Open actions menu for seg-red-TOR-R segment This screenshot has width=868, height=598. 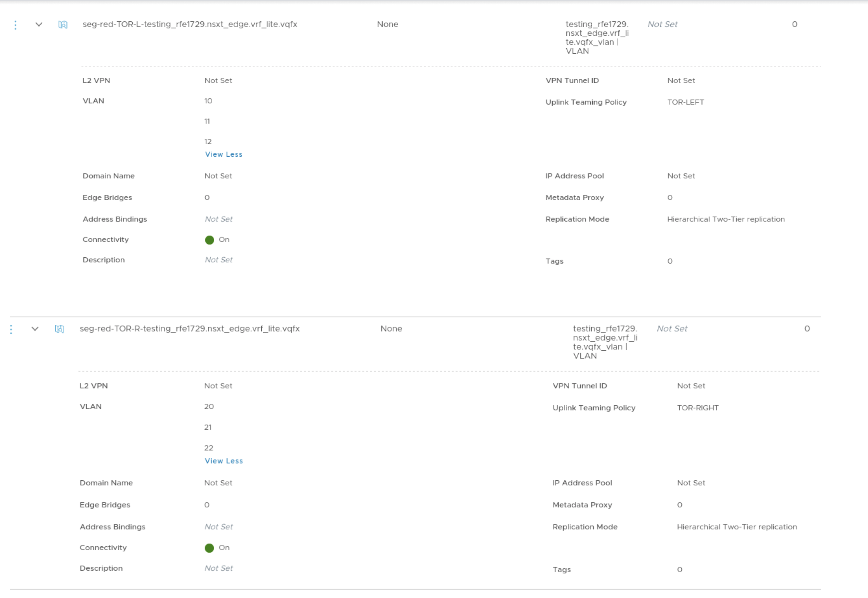pyautogui.click(x=11, y=329)
